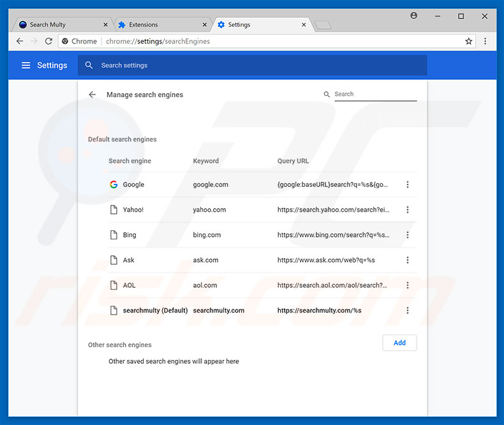Image resolution: width=504 pixels, height=425 pixels.
Task: Click the back arrow beside Manage search engines
Action: point(93,94)
